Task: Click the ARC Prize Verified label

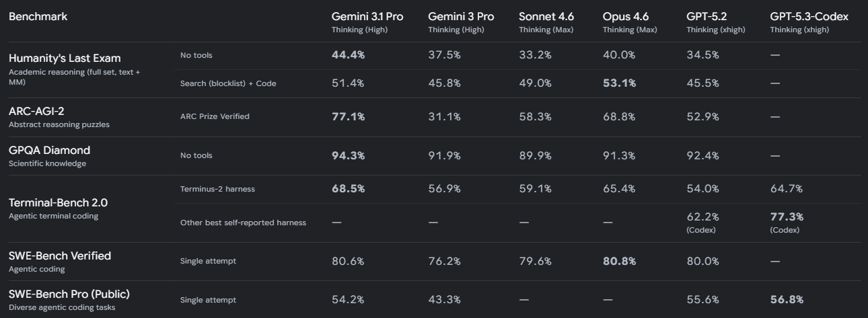Action: [215, 117]
